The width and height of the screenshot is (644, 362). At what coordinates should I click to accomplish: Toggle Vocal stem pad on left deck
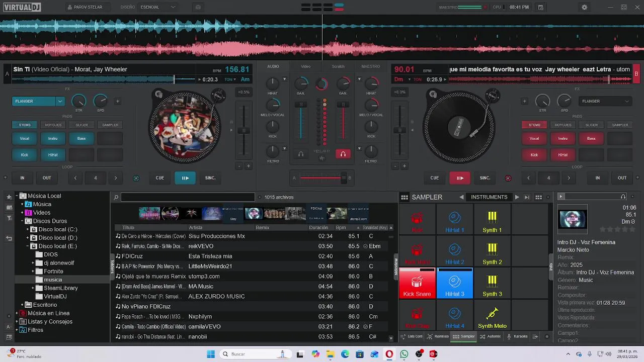pyautogui.click(x=25, y=138)
